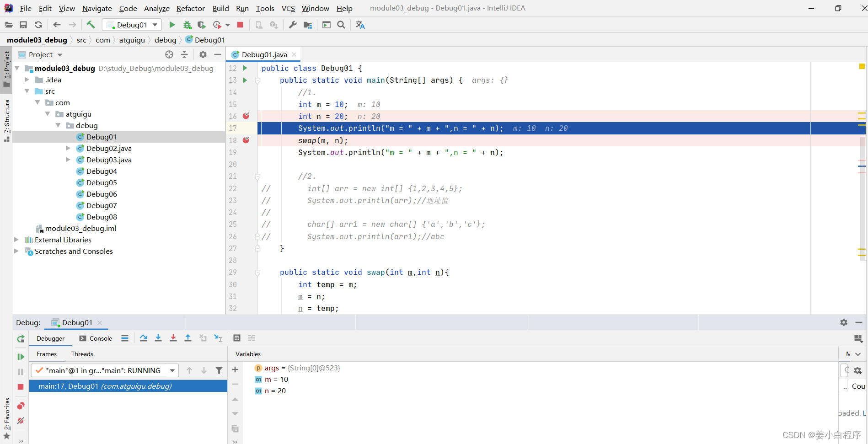Toggle the breakpoint on line 16
The height and width of the screenshot is (444, 868).
[x=246, y=116]
